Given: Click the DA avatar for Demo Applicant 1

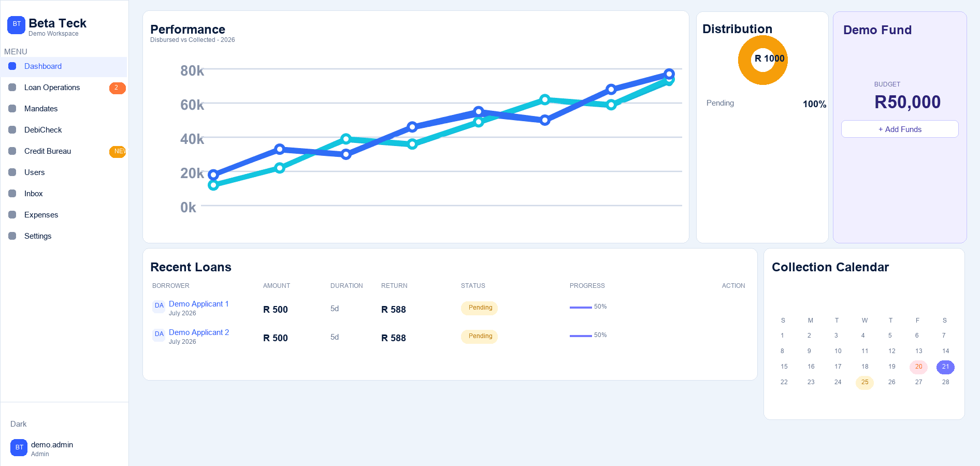Looking at the screenshot, I should click(159, 305).
